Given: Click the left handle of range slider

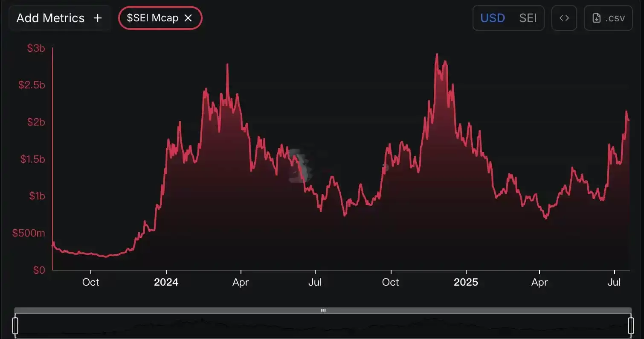Looking at the screenshot, I should click(x=15, y=325).
